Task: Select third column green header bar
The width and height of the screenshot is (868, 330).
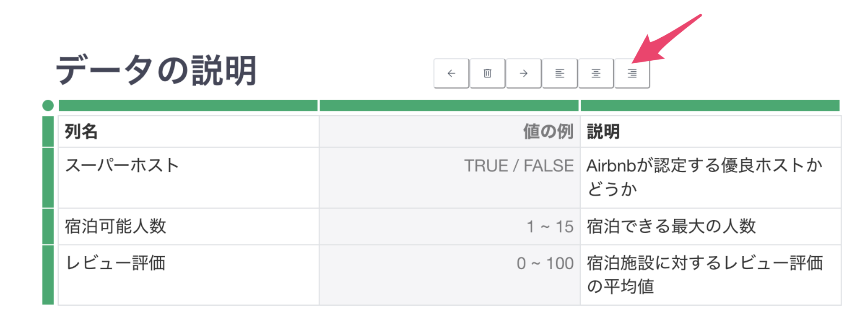Action: (x=710, y=106)
